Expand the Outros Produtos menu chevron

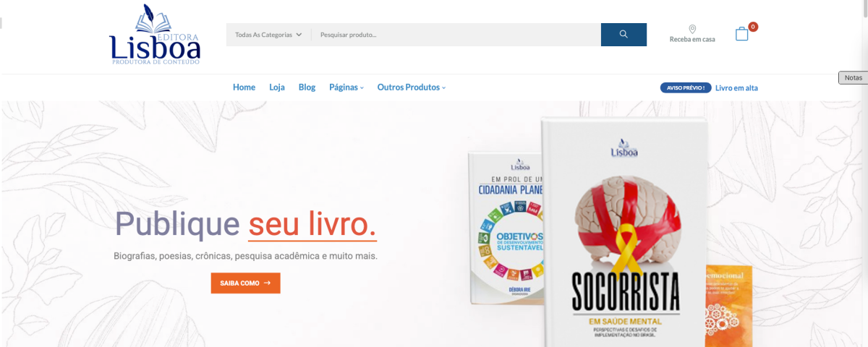[444, 88]
